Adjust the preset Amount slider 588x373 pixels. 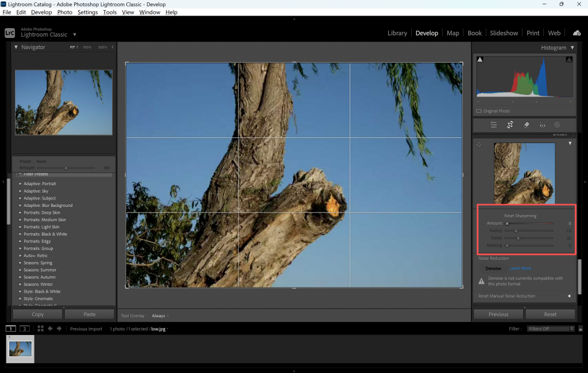(66, 168)
